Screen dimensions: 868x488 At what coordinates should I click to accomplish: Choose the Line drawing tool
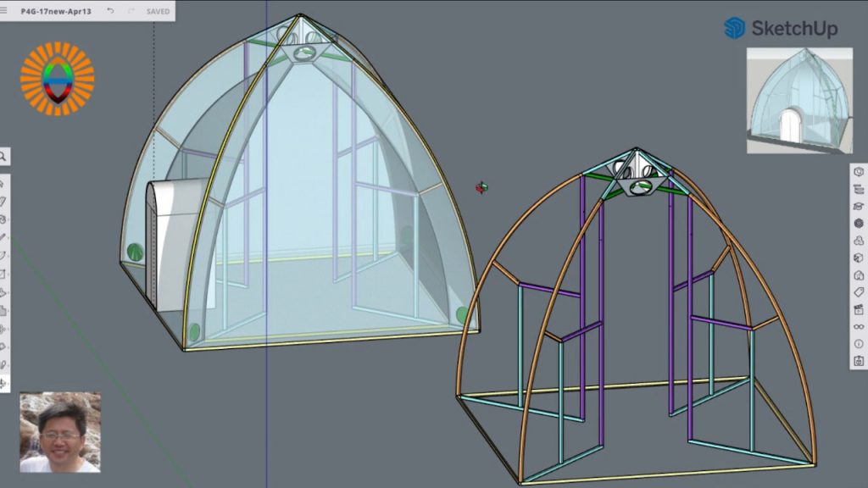point(4,236)
